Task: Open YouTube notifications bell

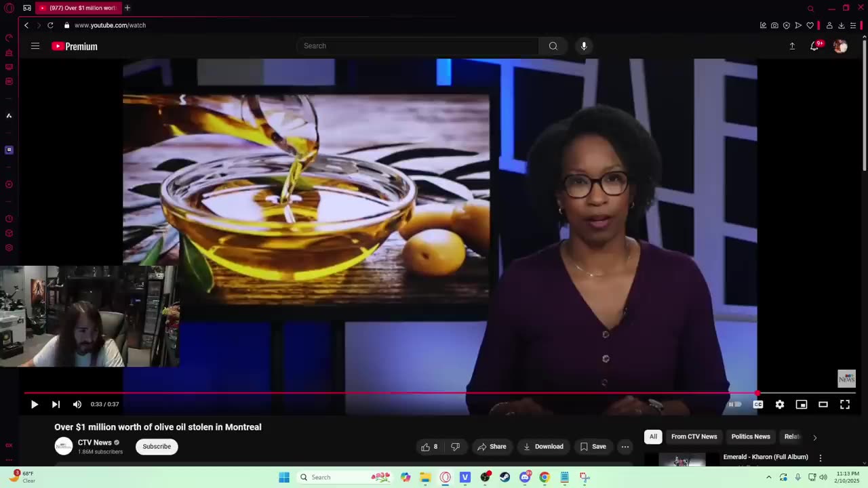Action: point(814,46)
